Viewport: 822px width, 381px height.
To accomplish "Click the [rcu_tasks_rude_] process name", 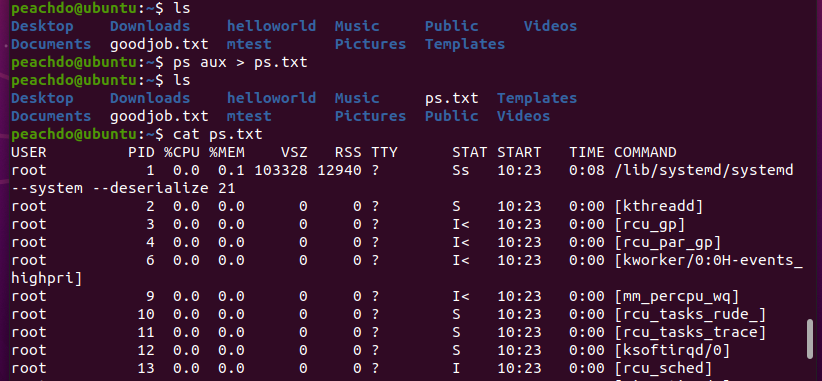I will click(x=690, y=314).
